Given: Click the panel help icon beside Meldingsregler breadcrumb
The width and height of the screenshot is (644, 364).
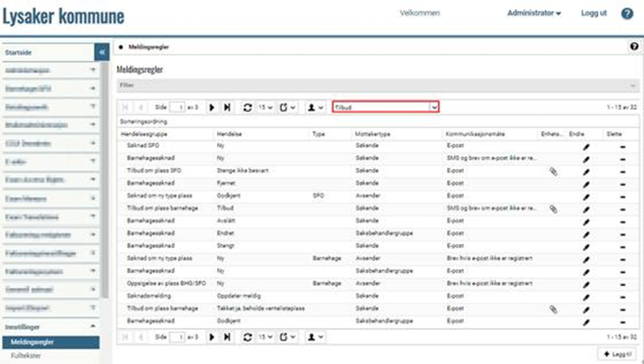Looking at the screenshot, I should [x=634, y=46].
